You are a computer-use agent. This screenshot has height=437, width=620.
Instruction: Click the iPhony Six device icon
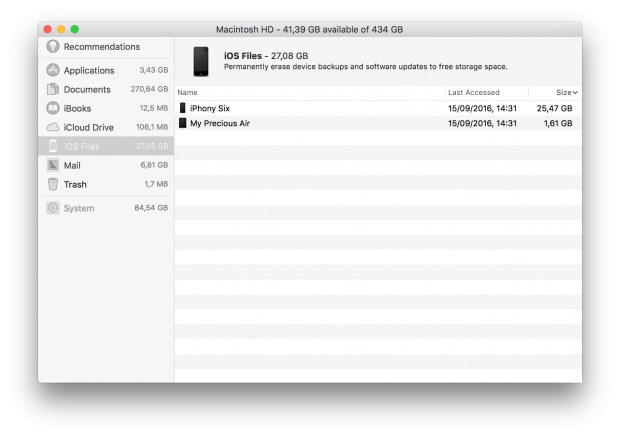182,108
